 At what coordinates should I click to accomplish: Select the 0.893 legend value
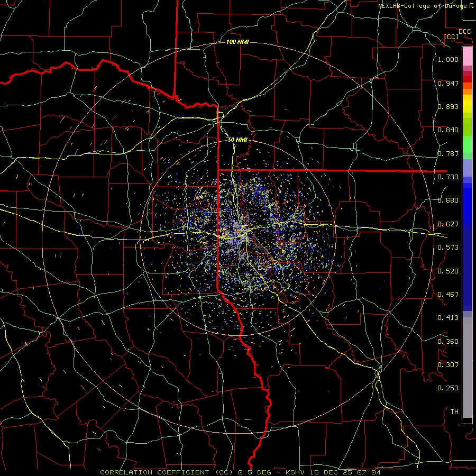click(x=448, y=106)
